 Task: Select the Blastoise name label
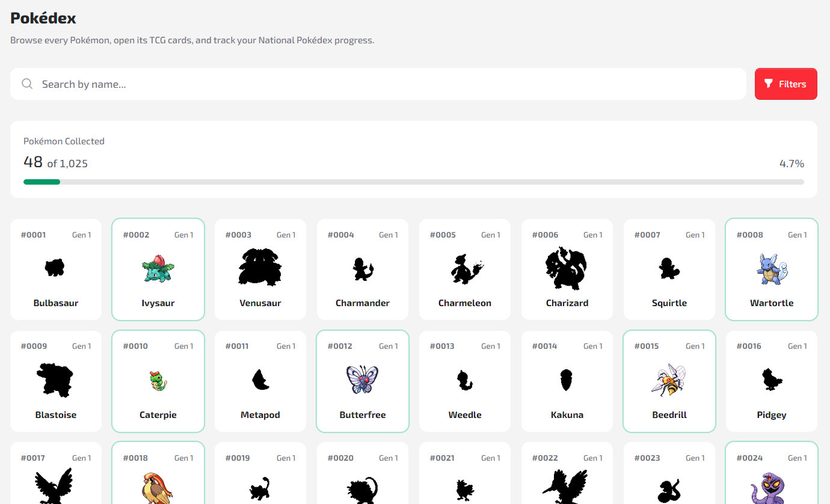pyautogui.click(x=55, y=415)
